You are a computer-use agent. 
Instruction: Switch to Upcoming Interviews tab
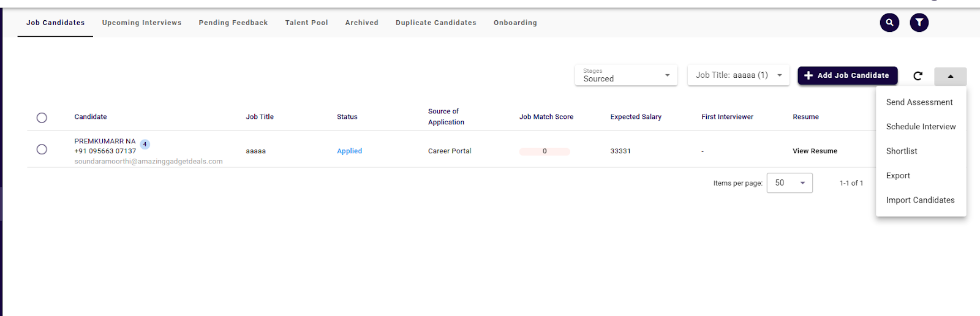point(141,23)
